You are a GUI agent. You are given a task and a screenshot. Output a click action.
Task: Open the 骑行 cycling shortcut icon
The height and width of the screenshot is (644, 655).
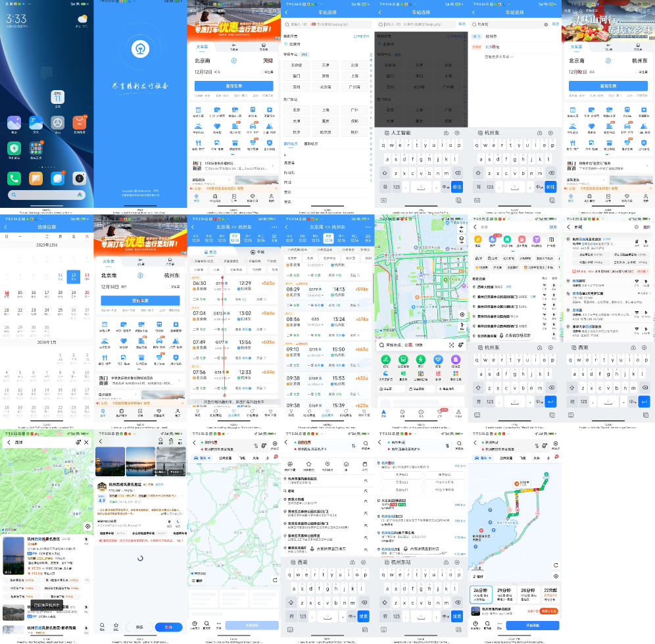pyautogui.click(x=385, y=361)
